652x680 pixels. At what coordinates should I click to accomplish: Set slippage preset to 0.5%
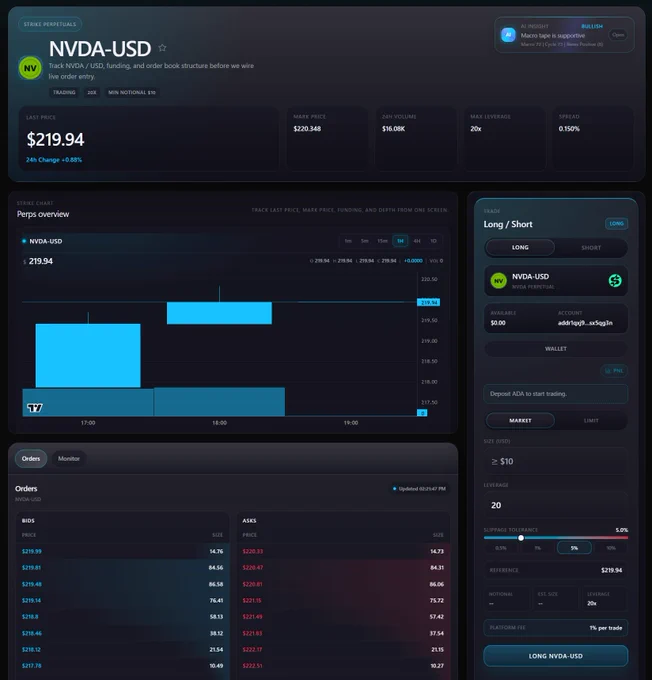pyautogui.click(x=501, y=548)
